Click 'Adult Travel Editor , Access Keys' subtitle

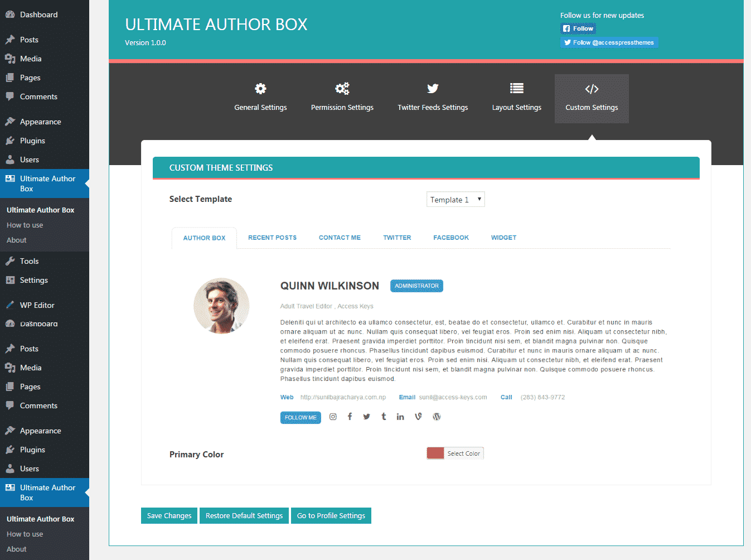pyautogui.click(x=327, y=306)
